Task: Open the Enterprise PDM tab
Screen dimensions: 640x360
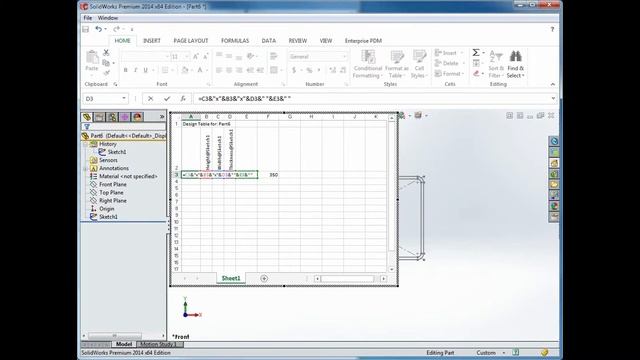Action: point(363,41)
